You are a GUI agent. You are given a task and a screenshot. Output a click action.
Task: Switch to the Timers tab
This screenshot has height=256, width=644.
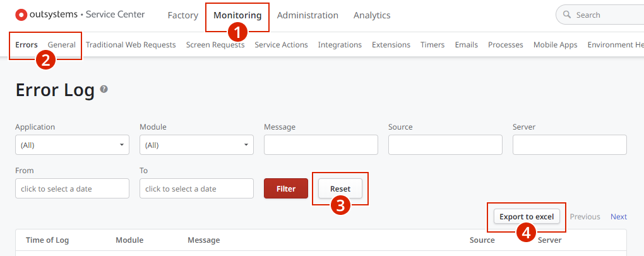(432, 45)
